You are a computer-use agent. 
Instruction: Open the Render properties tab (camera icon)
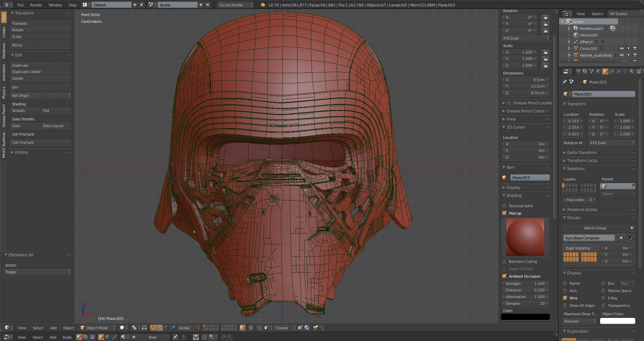pyautogui.click(x=578, y=71)
